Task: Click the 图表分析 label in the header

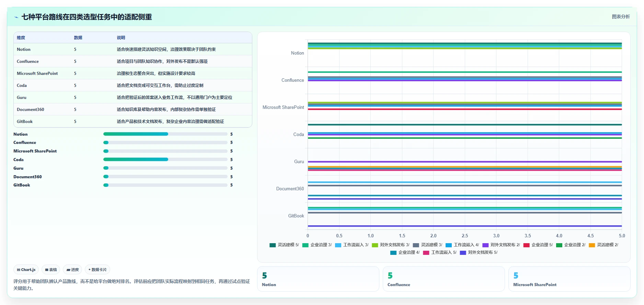Action: [x=621, y=16]
